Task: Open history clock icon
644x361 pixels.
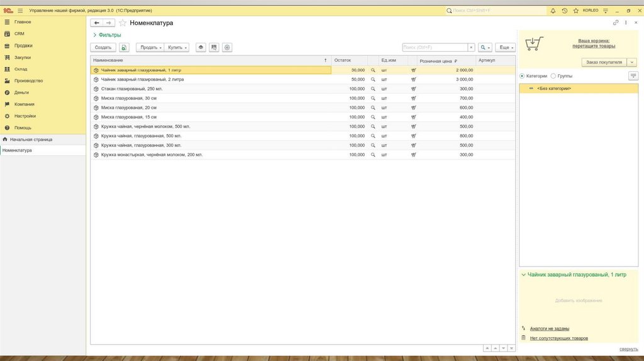Action: click(564, 11)
